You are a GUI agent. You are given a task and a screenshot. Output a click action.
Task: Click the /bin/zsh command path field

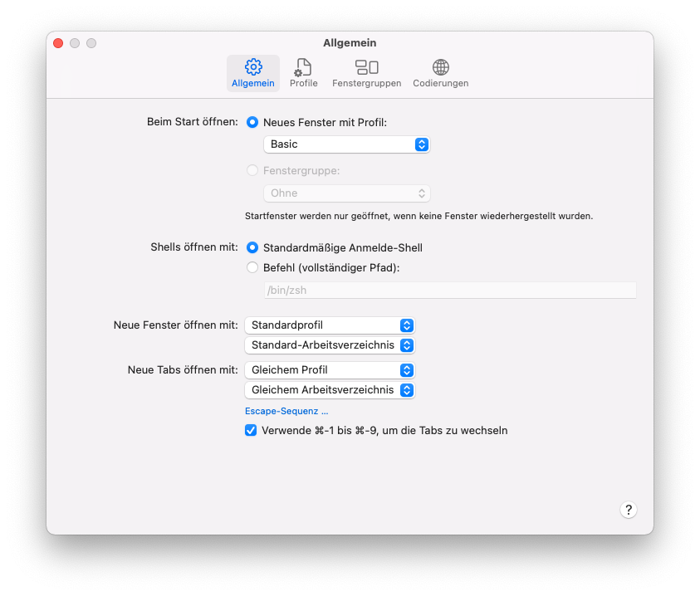449,290
